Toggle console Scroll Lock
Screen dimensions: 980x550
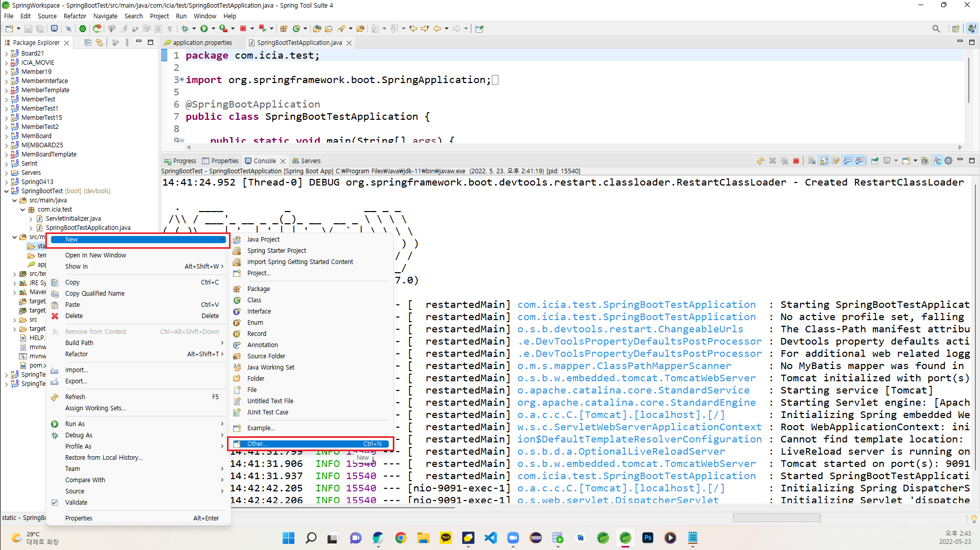[824, 161]
